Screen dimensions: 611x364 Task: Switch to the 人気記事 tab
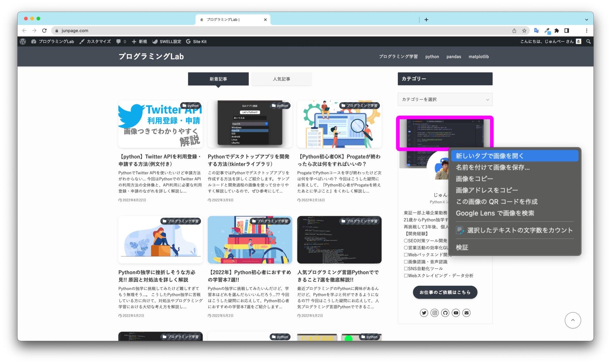(x=281, y=79)
